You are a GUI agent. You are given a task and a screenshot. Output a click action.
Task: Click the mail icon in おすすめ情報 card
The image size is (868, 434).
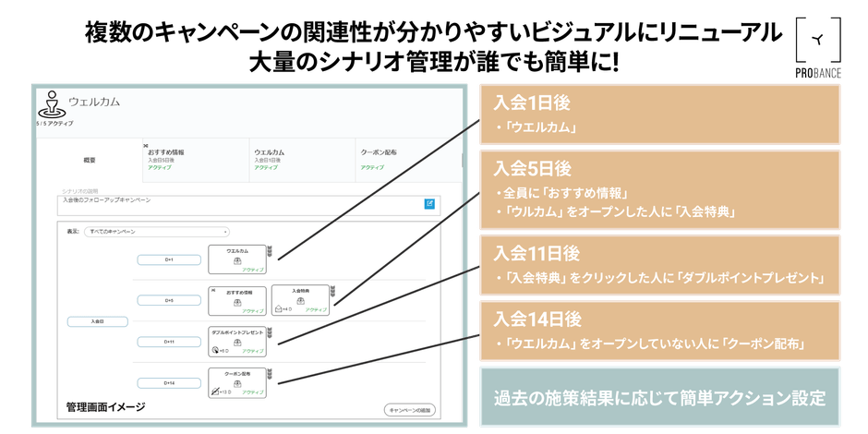coord(237,303)
